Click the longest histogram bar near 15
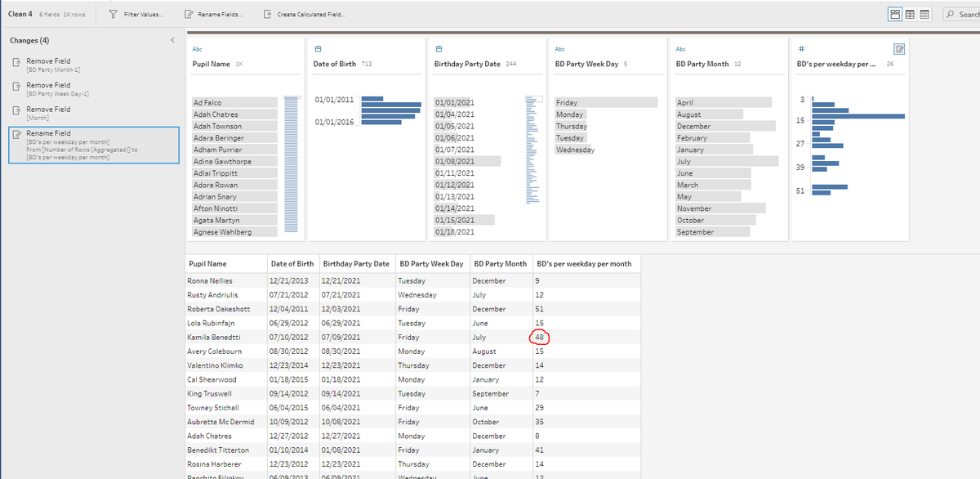The height and width of the screenshot is (479, 980). tap(858, 116)
